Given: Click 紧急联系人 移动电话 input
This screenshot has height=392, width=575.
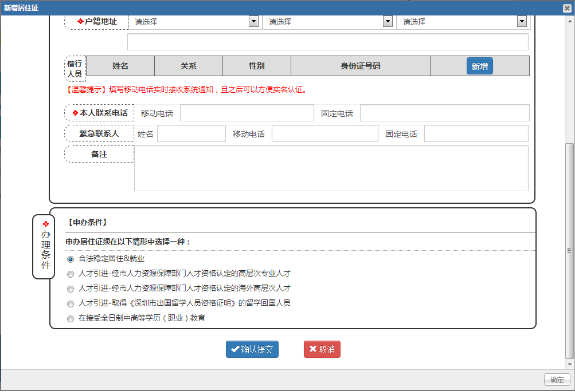Looking at the screenshot, I should tap(325, 133).
